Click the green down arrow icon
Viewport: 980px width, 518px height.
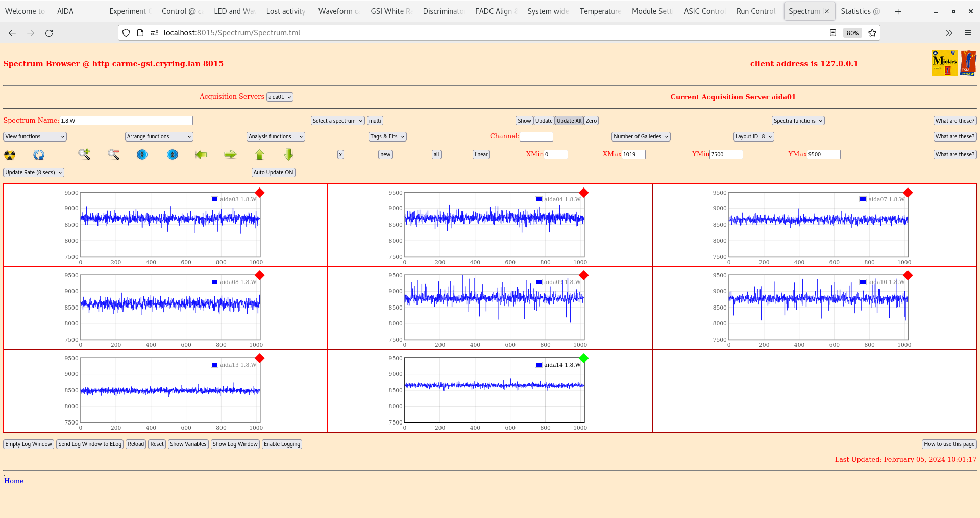(x=289, y=154)
